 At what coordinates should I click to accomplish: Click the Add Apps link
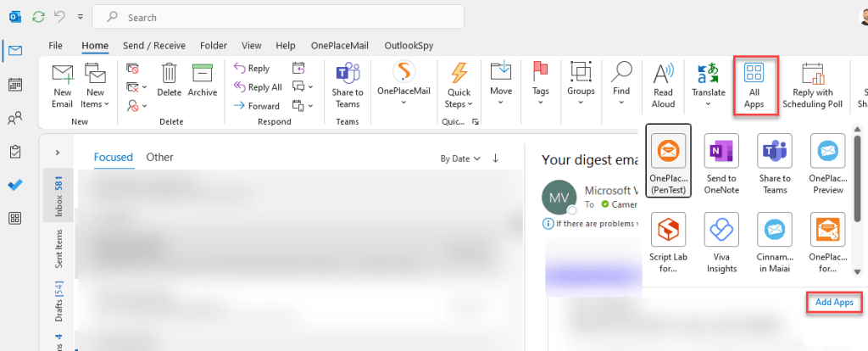pyautogui.click(x=834, y=302)
